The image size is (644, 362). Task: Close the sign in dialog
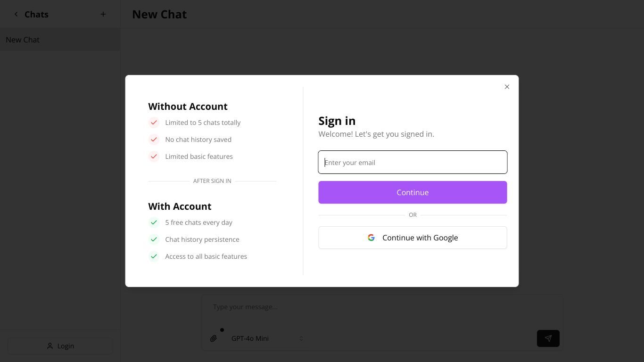(x=507, y=87)
